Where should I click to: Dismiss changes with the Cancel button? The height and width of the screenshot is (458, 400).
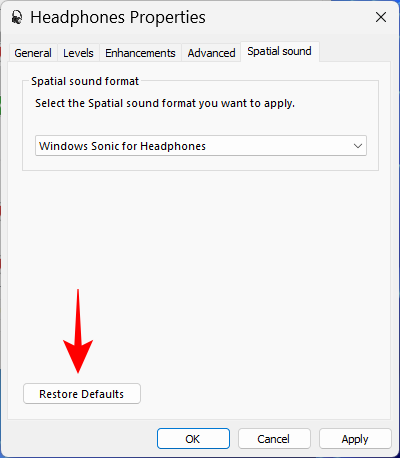click(x=274, y=439)
